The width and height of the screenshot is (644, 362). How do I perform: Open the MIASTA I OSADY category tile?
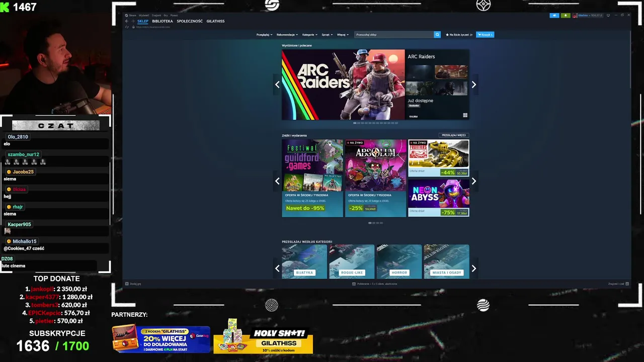click(446, 261)
